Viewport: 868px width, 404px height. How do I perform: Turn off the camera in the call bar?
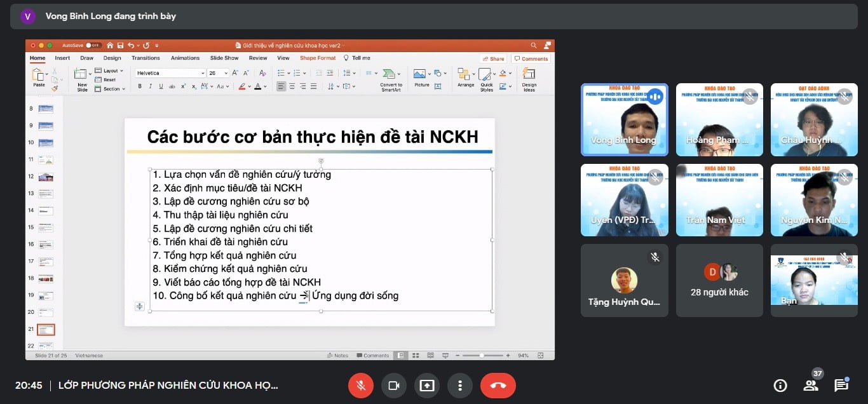(x=393, y=386)
